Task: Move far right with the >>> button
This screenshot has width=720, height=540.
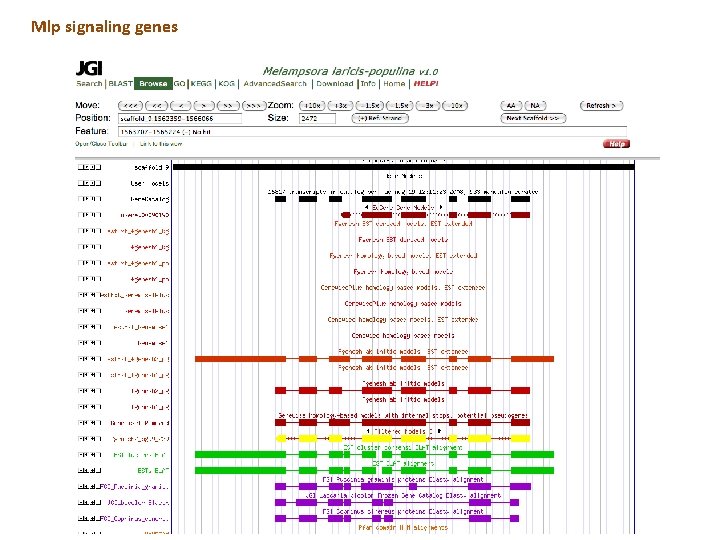Action: click(254, 106)
